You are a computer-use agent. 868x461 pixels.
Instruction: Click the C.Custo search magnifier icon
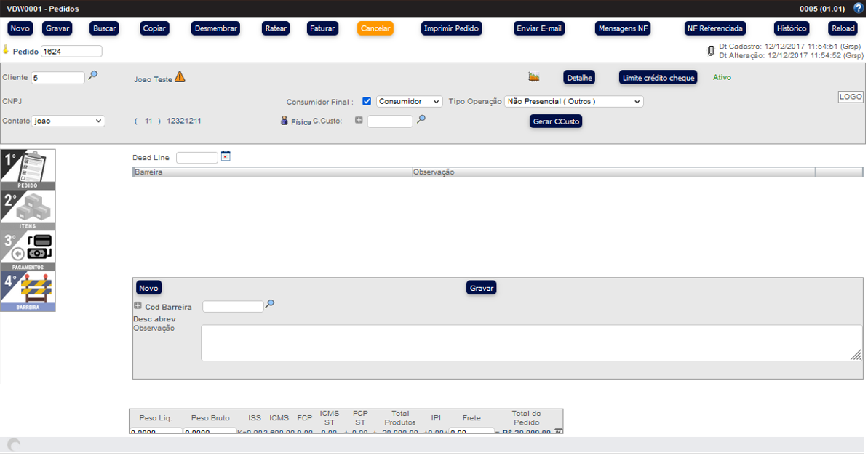click(x=421, y=120)
